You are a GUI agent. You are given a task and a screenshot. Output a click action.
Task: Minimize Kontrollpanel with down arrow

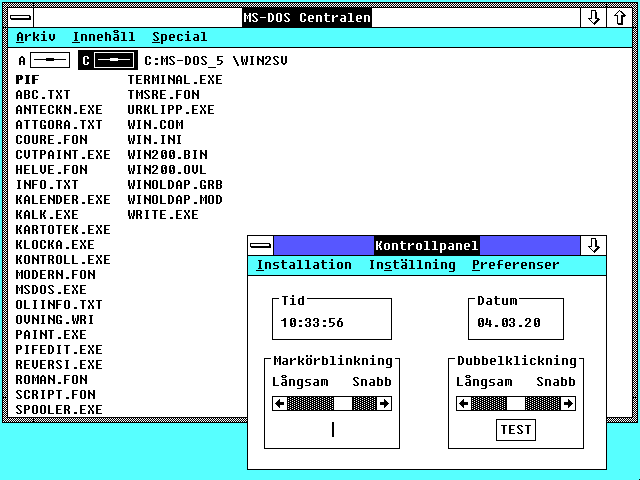(x=593, y=245)
